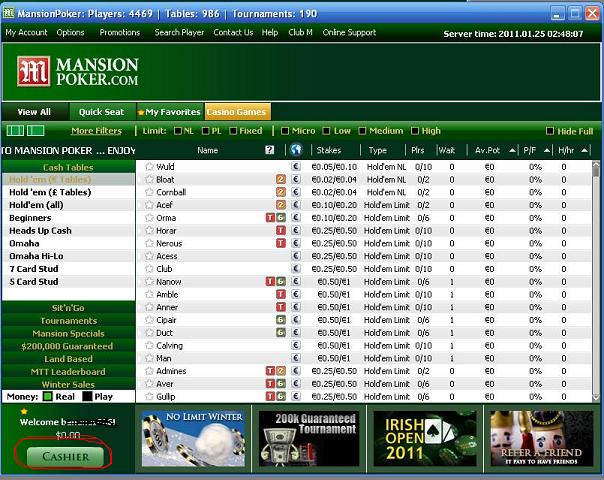This screenshot has width=604, height=480.
Task: Click the green 6 badge on Duct row
Action: [281, 332]
